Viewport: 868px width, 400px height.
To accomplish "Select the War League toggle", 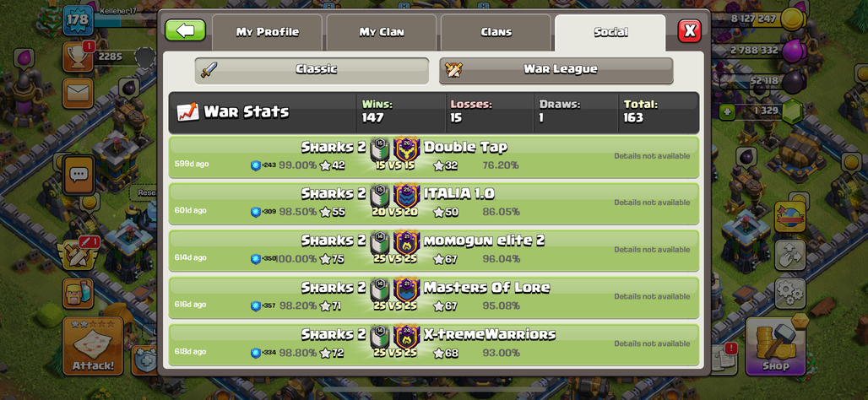I will click(x=556, y=70).
